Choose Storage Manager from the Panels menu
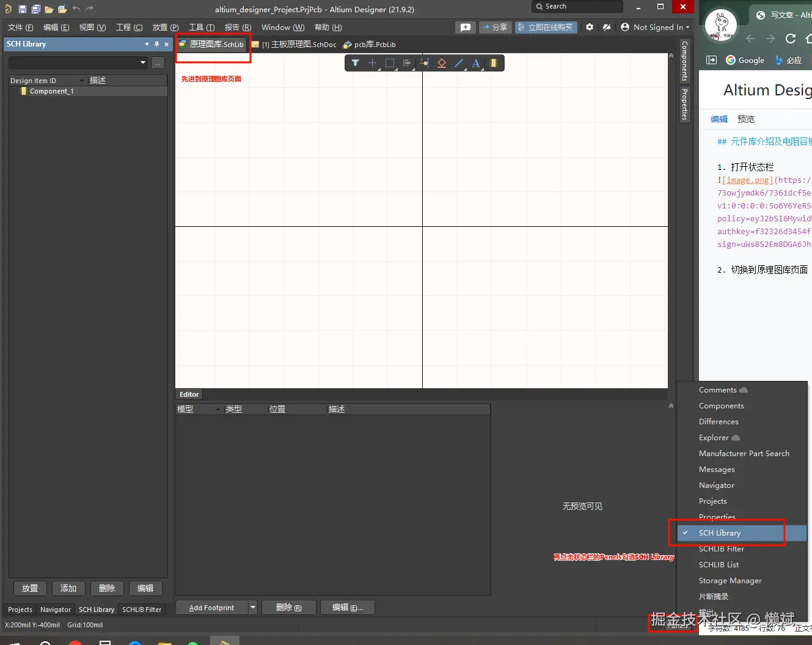Image resolution: width=812 pixels, height=645 pixels. coord(742,581)
